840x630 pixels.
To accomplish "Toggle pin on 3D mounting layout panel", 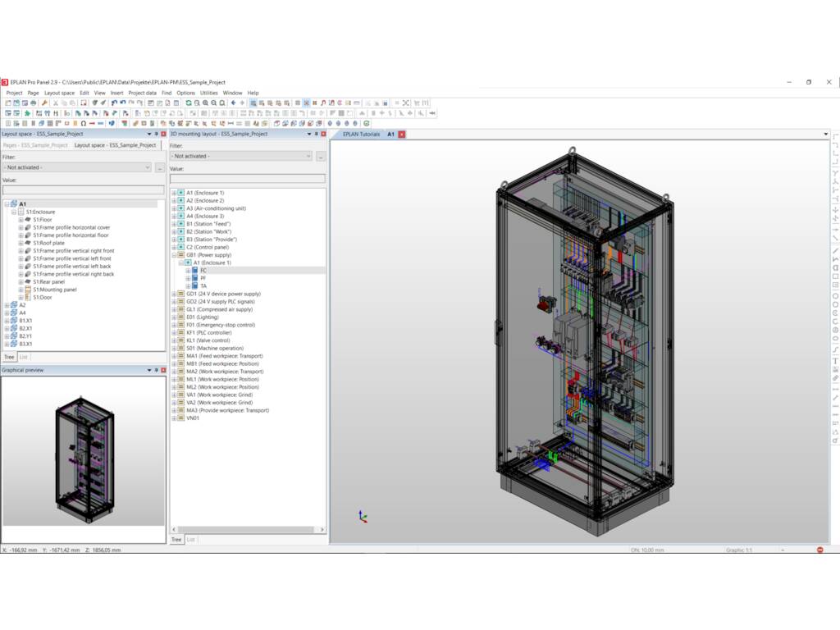I will pos(316,134).
